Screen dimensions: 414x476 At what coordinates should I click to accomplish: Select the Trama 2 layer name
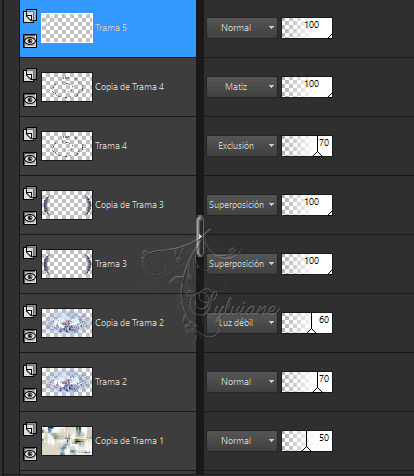point(111,382)
